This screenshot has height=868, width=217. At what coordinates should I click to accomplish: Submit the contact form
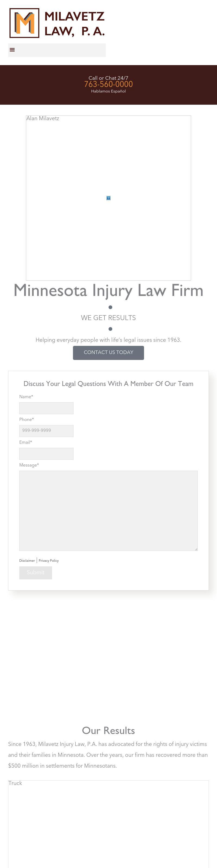pos(36,573)
